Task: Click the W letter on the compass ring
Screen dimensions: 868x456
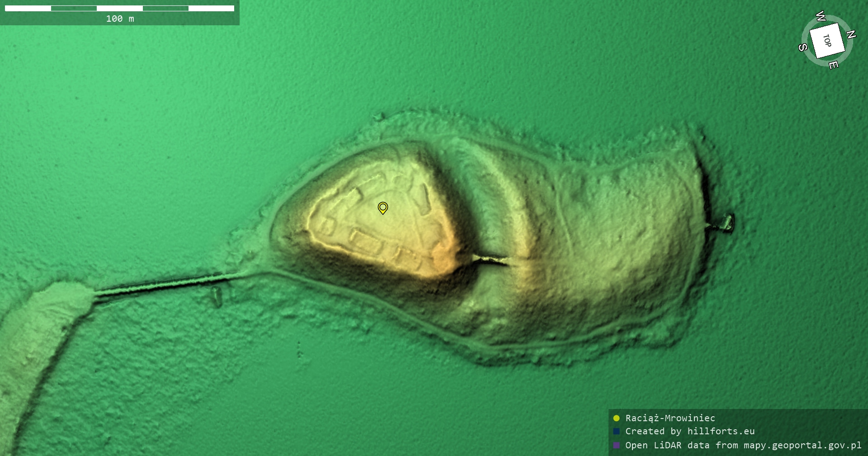Action: (x=821, y=17)
